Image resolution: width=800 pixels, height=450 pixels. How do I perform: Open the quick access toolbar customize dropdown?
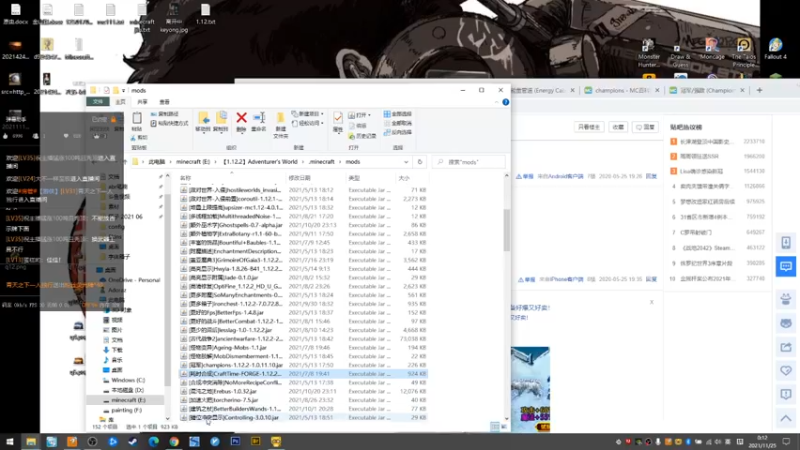(x=123, y=91)
